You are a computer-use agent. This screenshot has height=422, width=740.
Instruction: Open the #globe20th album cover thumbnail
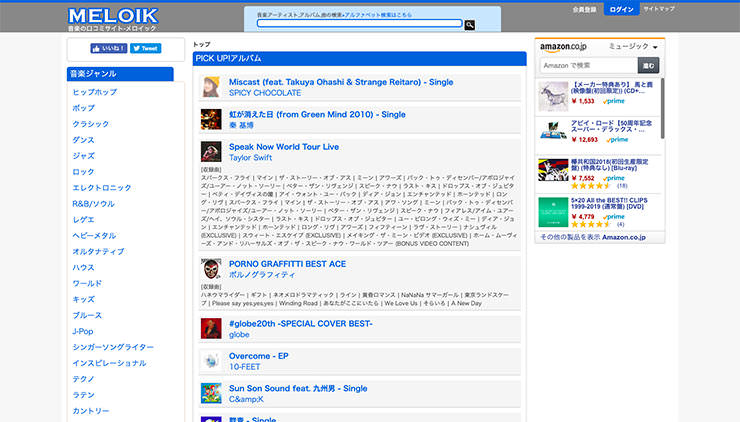211,329
